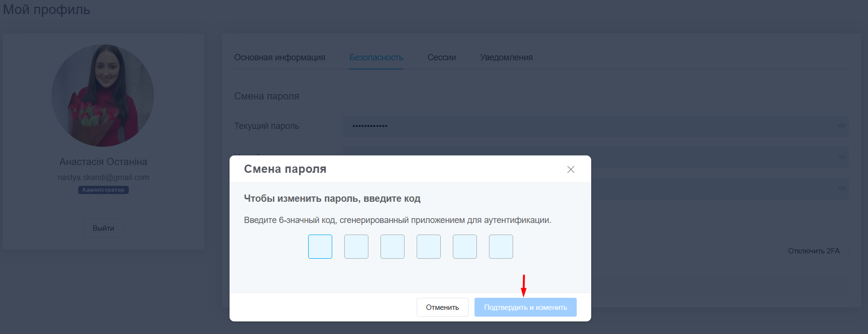Go to the Уведомления tab

click(x=506, y=57)
